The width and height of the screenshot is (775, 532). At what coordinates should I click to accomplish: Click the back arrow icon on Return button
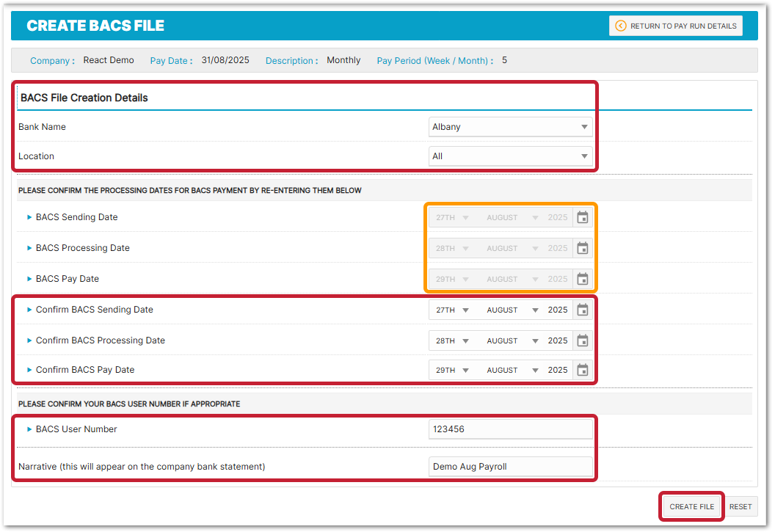(x=621, y=26)
